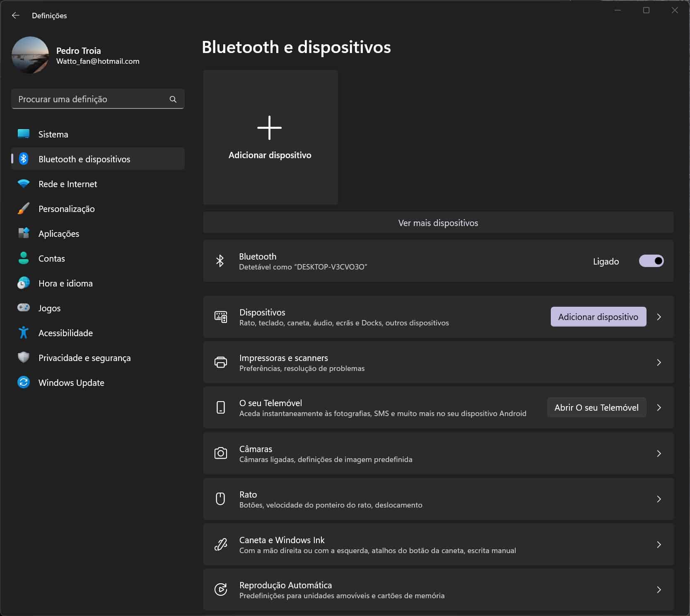
Task: Click the Windows Update sync icon
Action: tap(24, 382)
